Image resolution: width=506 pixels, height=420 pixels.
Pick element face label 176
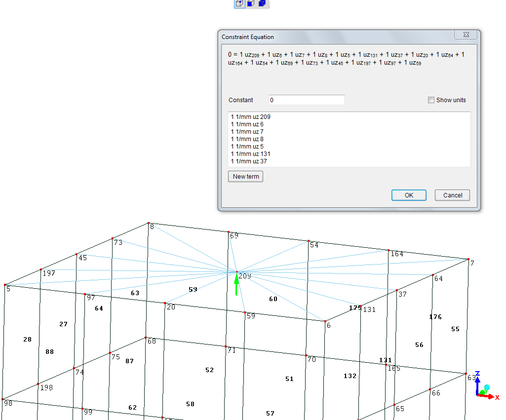(x=435, y=317)
